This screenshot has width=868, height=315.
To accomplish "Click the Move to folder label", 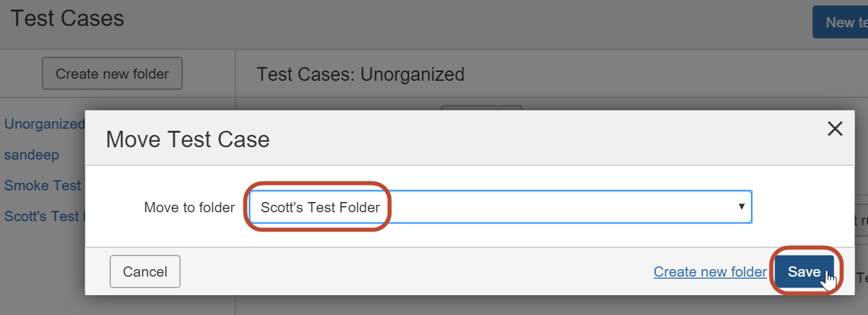I will point(189,207).
